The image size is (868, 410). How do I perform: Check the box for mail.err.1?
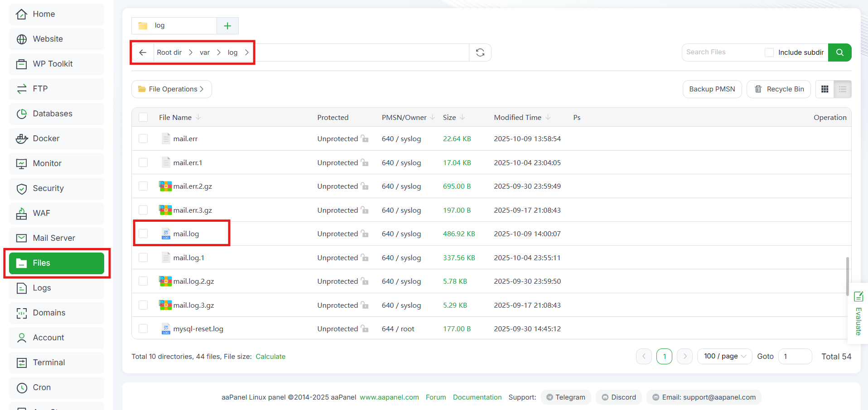point(143,162)
